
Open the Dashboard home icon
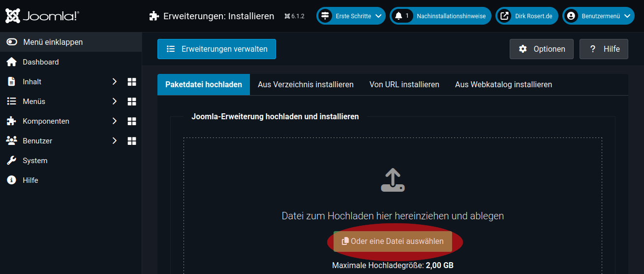(11, 62)
